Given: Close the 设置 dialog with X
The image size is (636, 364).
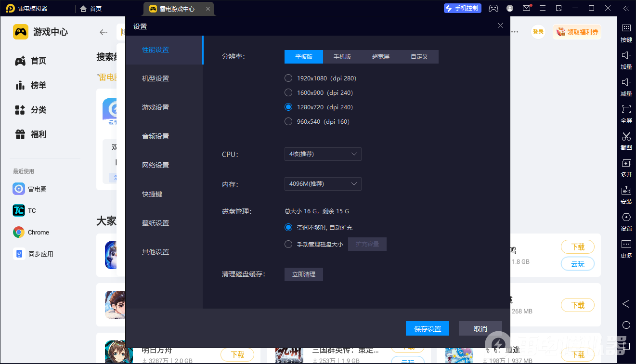Looking at the screenshot, I should (500, 26).
